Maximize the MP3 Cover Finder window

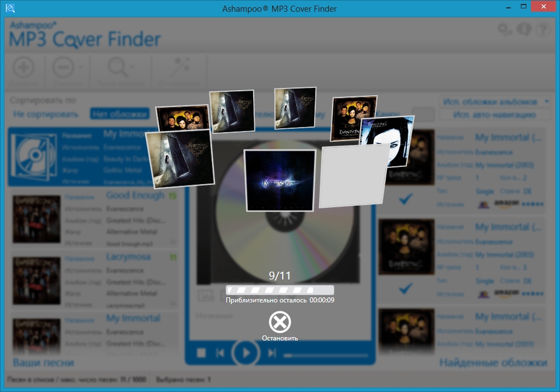point(524,6)
